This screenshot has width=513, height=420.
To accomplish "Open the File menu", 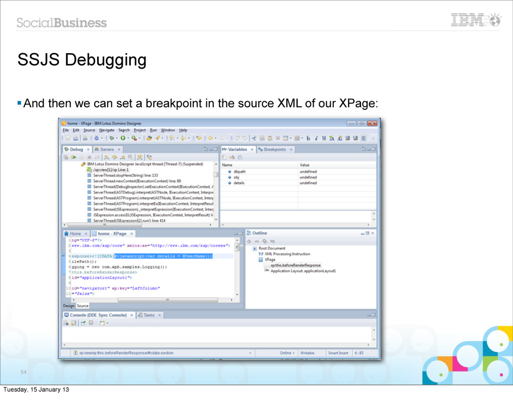I will pos(66,130).
